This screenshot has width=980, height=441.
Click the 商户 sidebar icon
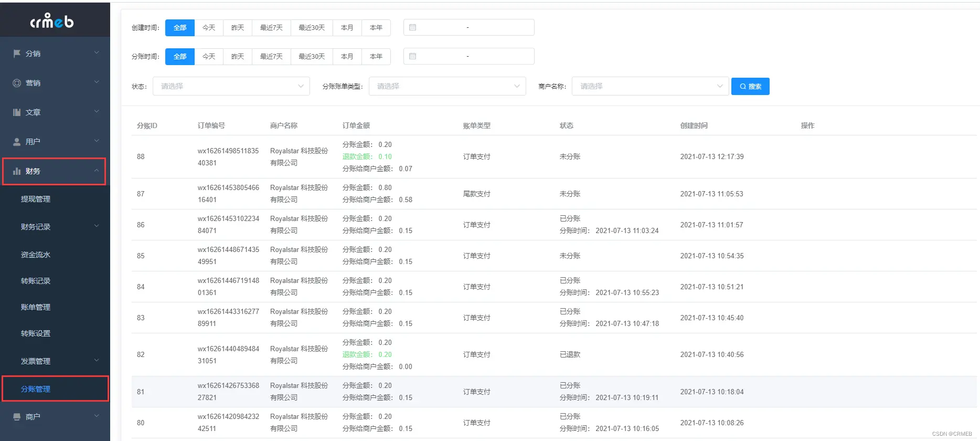[17, 417]
